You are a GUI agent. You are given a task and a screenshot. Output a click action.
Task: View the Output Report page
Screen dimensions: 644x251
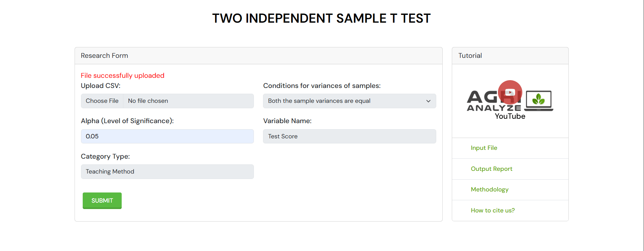point(491,169)
